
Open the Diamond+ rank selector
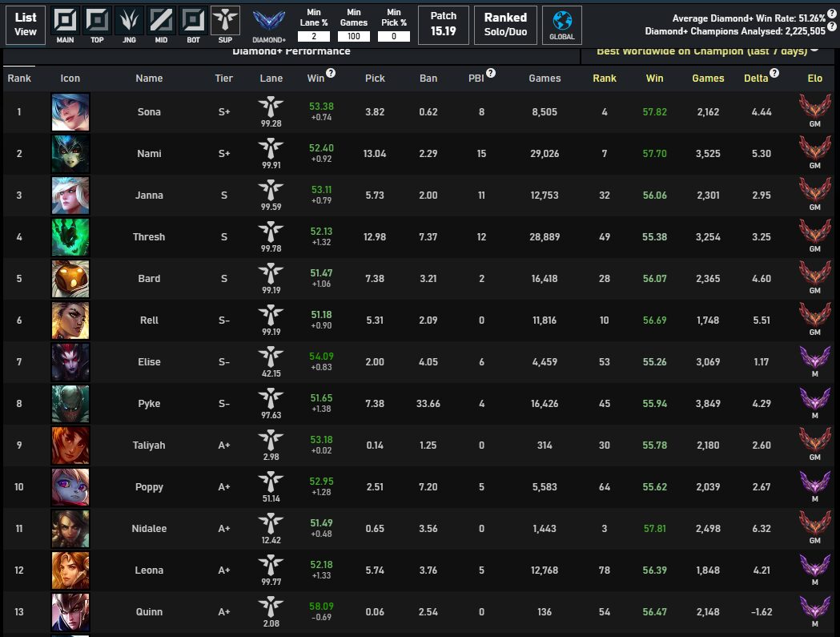pos(269,24)
